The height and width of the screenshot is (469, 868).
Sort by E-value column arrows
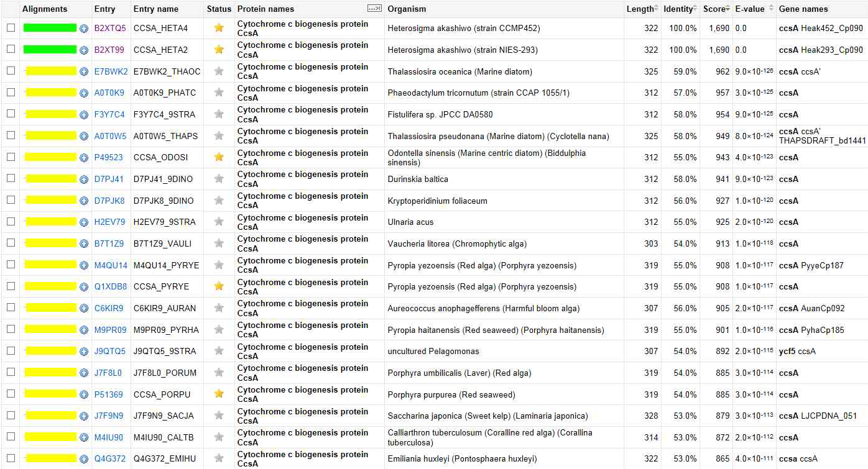[771, 9]
